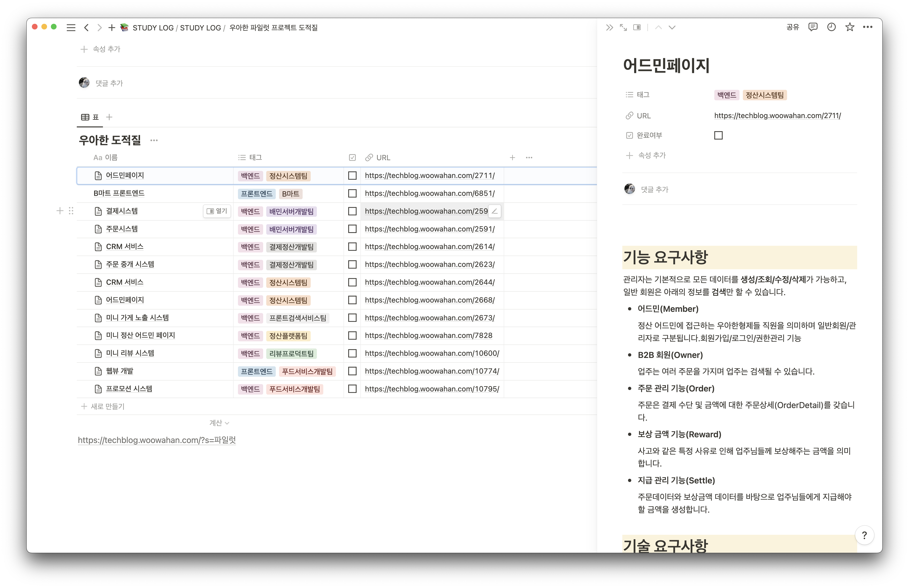Screen dimensions: 909x588
Task: Tick the checkbox for B마트 프론트엔드 row
Action: click(352, 193)
